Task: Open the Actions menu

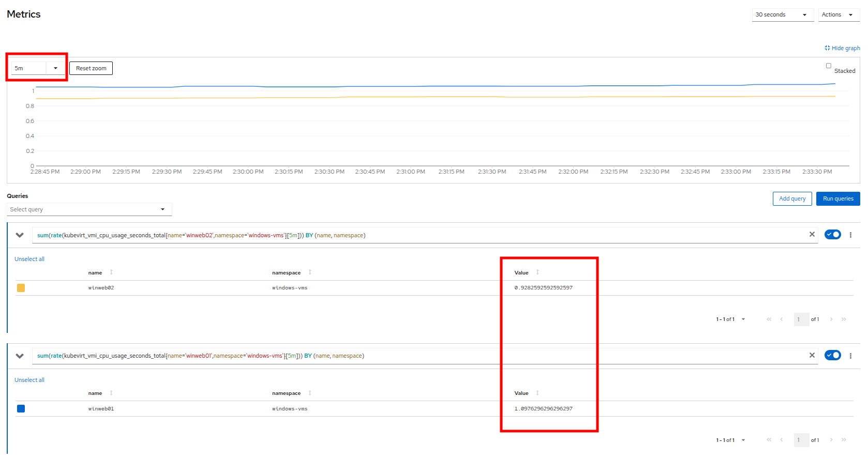Action: pyautogui.click(x=837, y=14)
